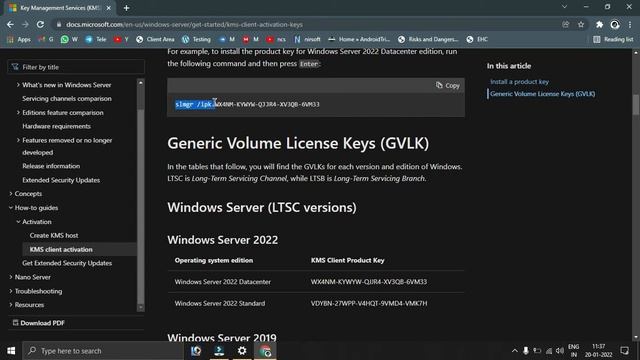Viewport: 640px width, 360px height.
Task: Open Servicing channels comparison
Action: [x=67, y=99]
